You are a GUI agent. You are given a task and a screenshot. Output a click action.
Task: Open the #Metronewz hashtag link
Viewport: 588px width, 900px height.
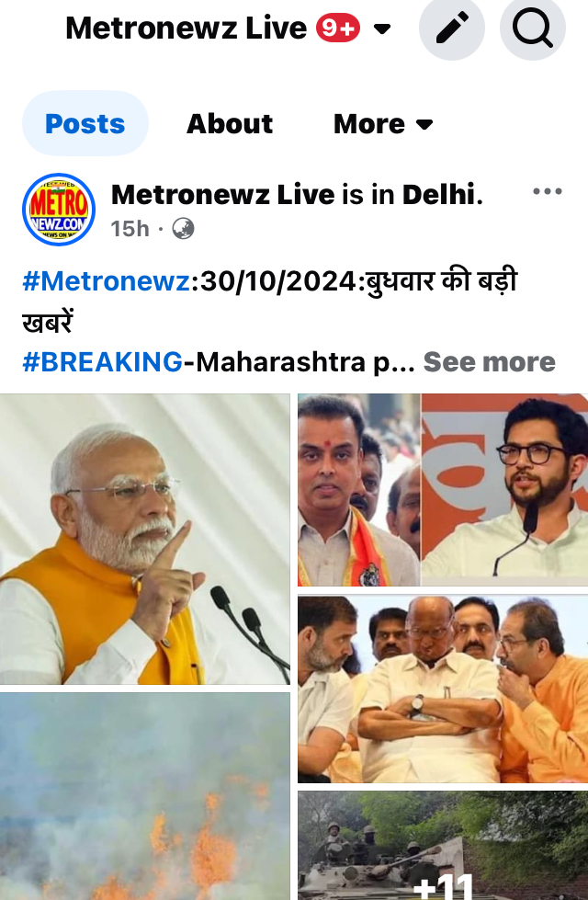(107, 282)
